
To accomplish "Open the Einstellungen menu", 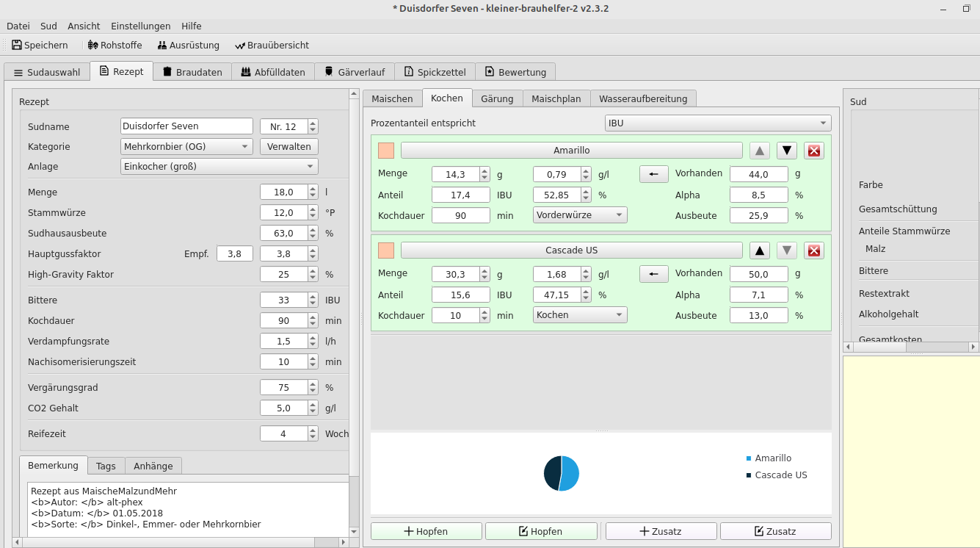I will pos(140,26).
